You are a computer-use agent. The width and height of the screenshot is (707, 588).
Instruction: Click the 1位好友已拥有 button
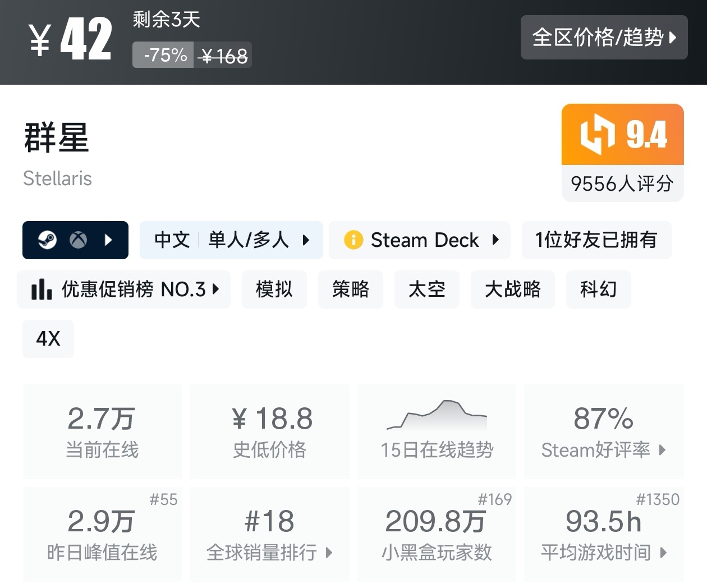point(596,240)
